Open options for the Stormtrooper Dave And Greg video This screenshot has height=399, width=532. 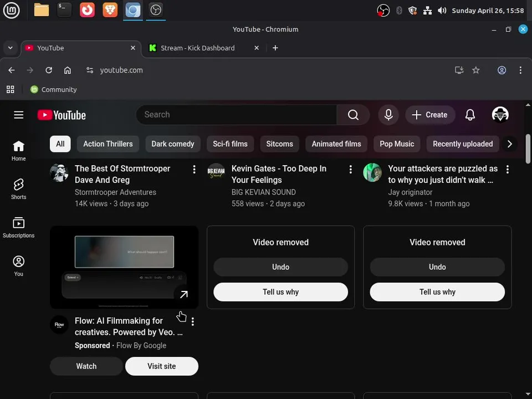tap(194, 170)
